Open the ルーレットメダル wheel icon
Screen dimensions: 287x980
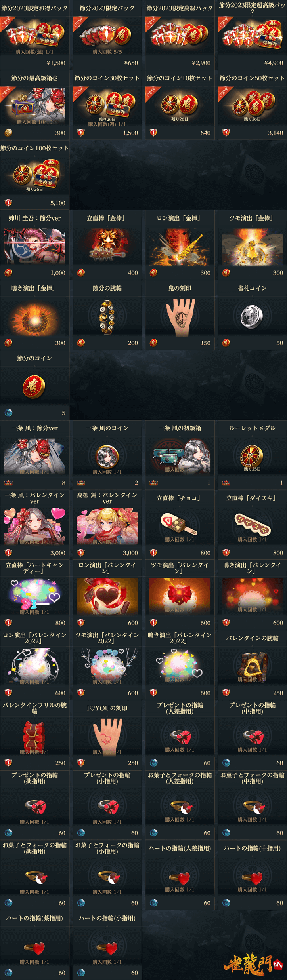point(252,455)
